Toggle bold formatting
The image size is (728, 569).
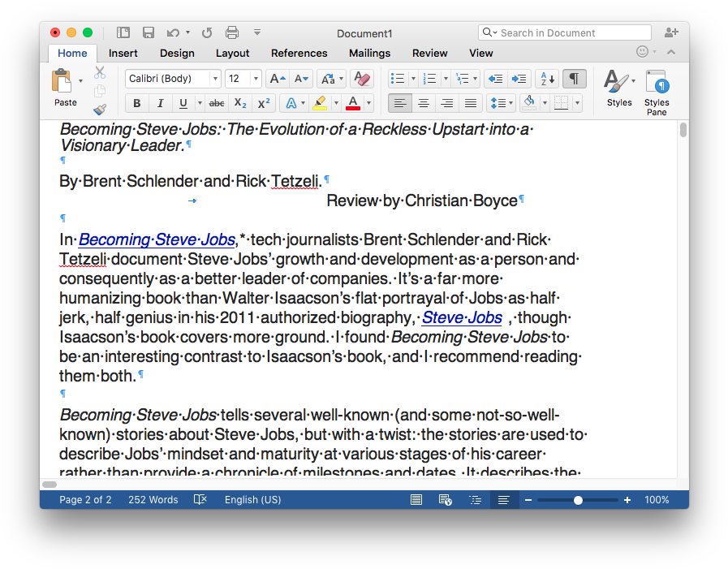pos(136,104)
